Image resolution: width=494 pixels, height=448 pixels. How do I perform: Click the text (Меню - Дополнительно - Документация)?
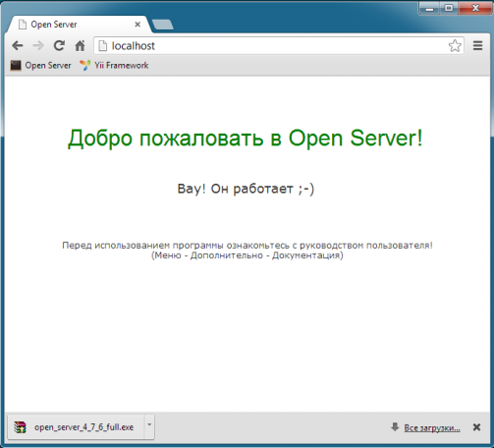247,255
